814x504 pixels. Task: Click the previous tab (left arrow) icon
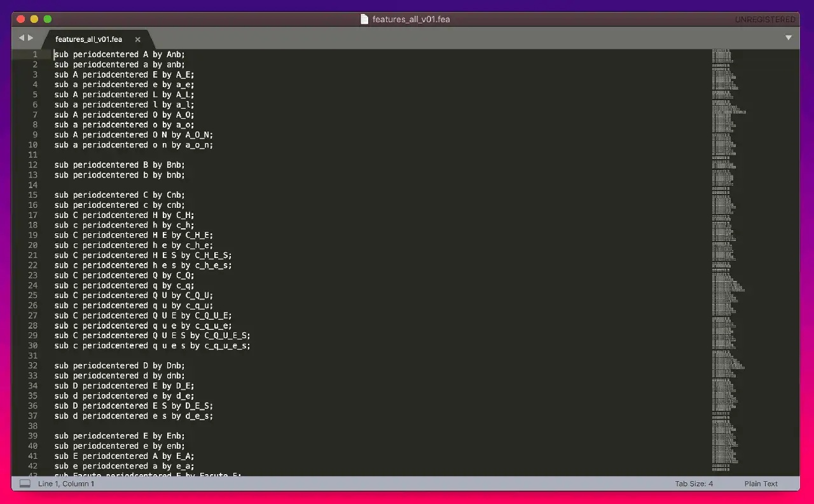[21, 38]
